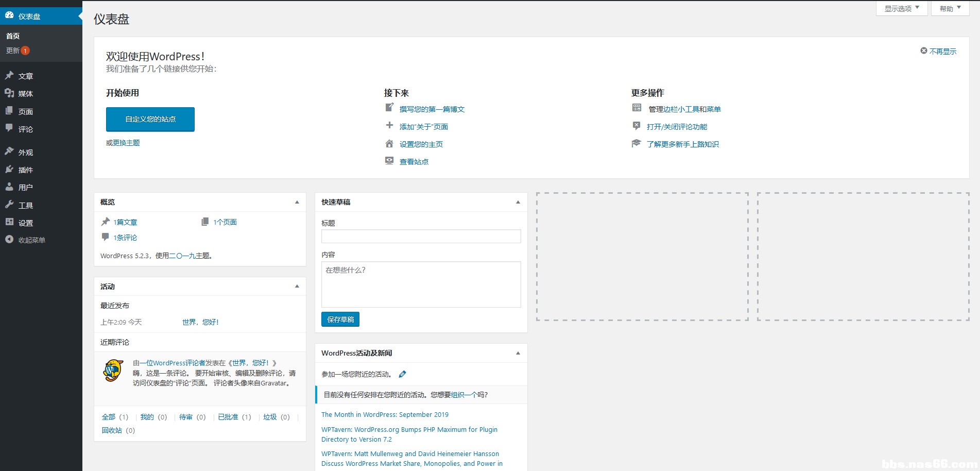This screenshot has height=471, width=980.
Task: Collapse the 快速草稿 widget panel
Action: click(x=518, y=202)
